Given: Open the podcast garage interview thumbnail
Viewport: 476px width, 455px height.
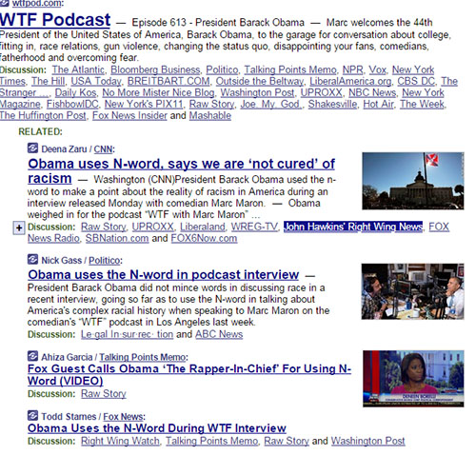Looking at the screenshot, I should 412,291.
